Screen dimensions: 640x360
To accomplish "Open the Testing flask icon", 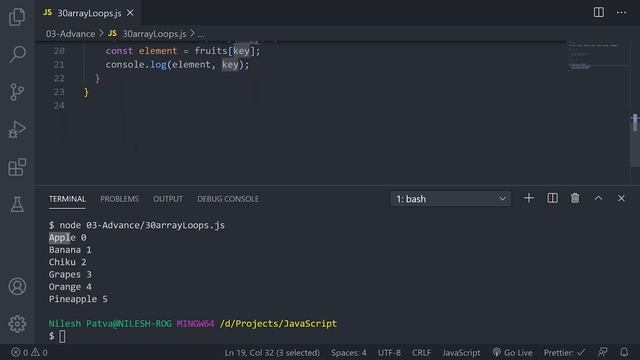I will (17, 204).
